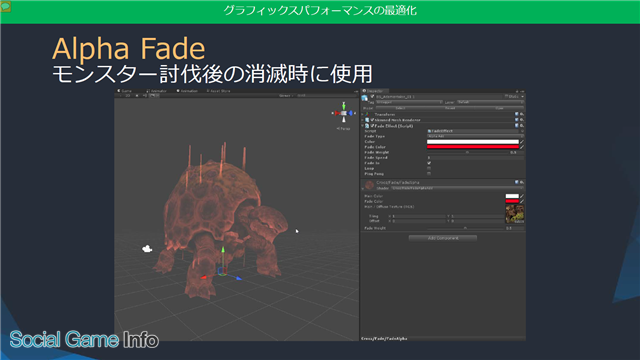Enable the Loop checkbox
This screenshot has height=360, width=640.
[x=429, y=168]
